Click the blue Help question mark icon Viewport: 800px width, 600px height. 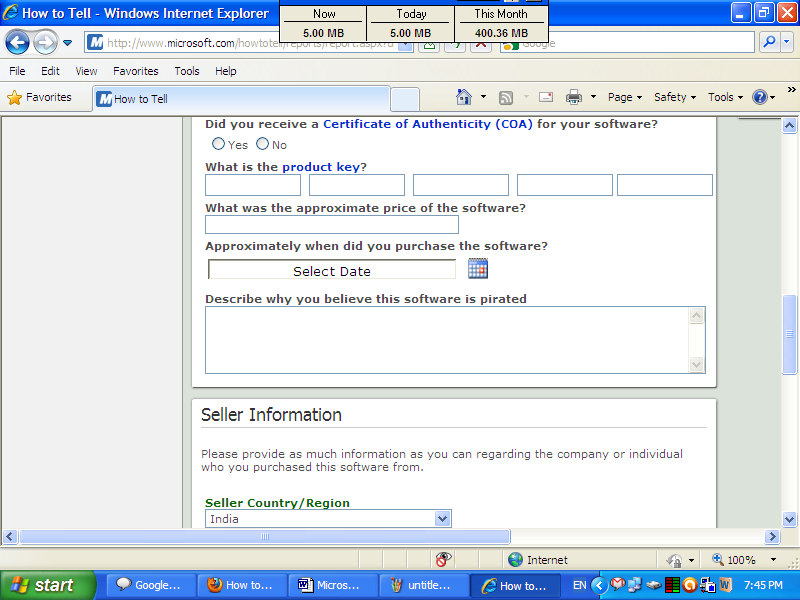coord(760,97)
